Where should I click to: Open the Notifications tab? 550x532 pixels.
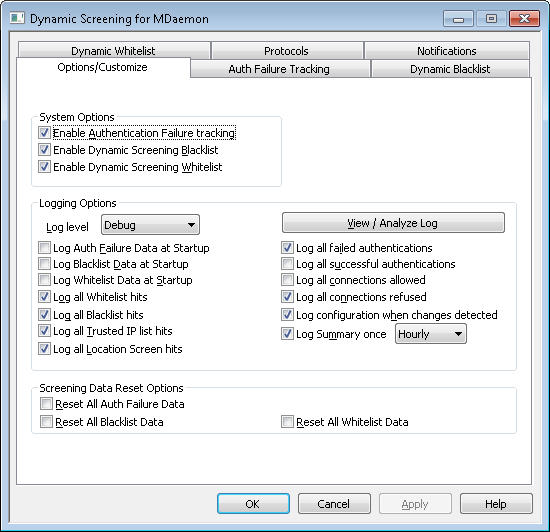(447, 51)
